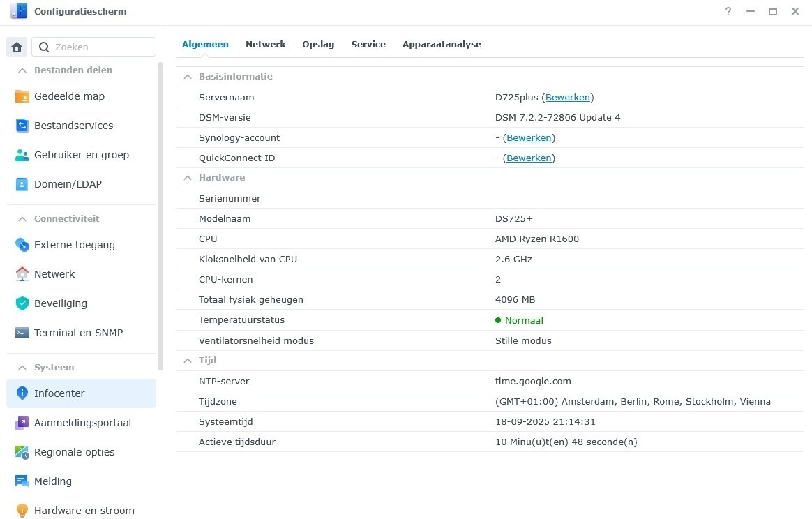
Task: Open Domein/LDAP icon
Action: click(22, 184)
